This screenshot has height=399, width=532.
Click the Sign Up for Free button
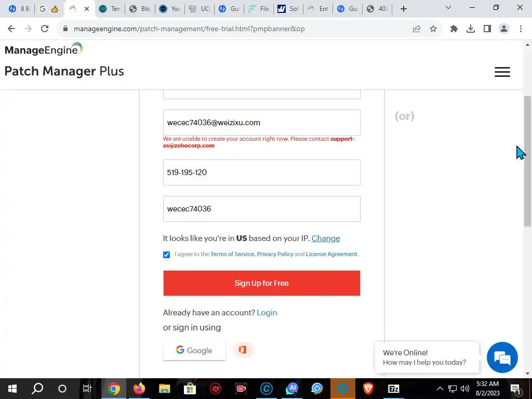tap(262, 283)
